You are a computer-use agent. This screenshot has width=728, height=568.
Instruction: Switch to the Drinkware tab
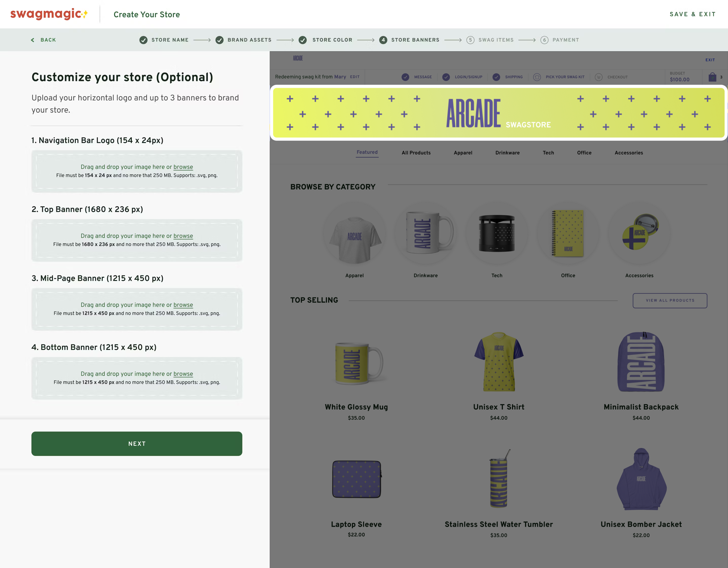[507, 153]
